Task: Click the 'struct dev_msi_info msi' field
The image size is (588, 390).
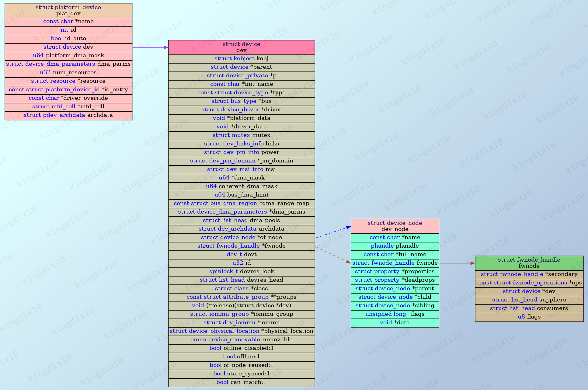Action: tap(242, 170)
